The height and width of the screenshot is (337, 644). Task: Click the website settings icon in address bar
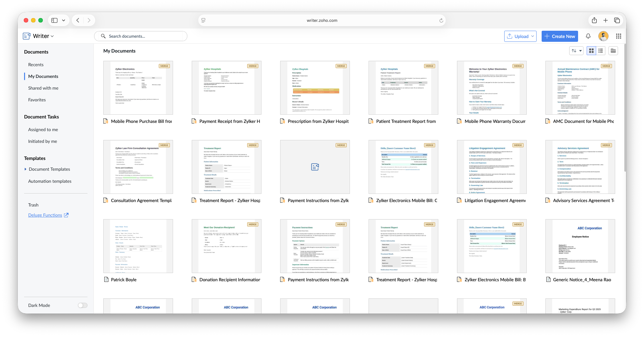pyautogui.click(x=203, y=20)
